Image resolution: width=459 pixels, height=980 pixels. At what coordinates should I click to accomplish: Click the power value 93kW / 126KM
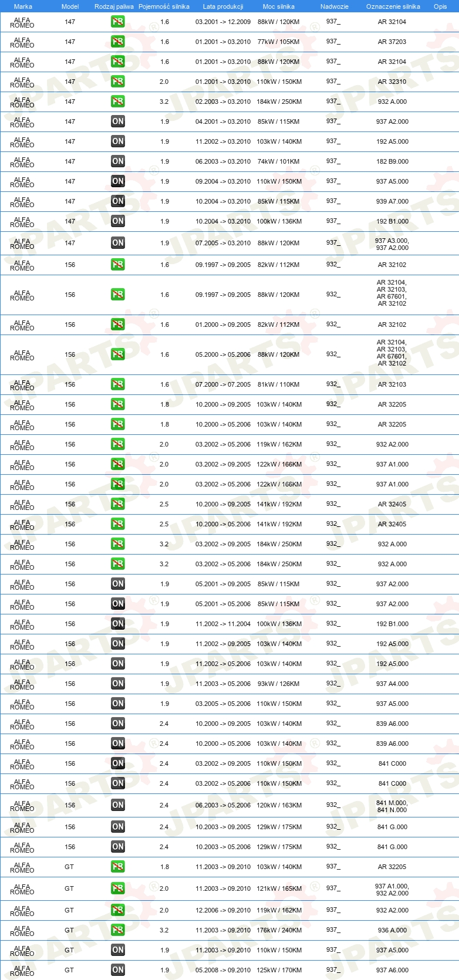278,684
